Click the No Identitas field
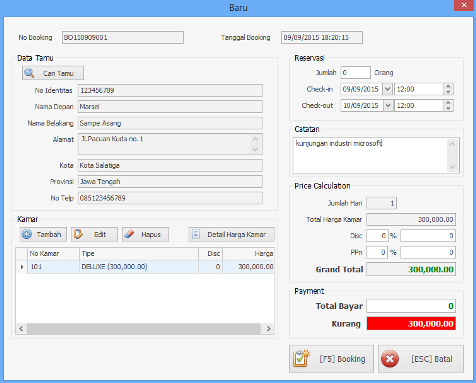This screenshot has width=476, height=383. pos(170,90)
